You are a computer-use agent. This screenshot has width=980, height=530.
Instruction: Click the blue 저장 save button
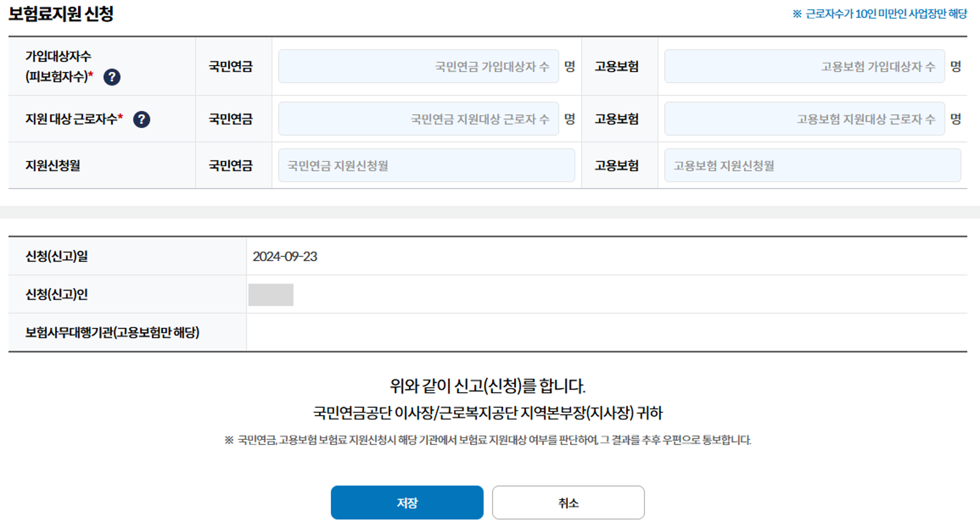407,502
